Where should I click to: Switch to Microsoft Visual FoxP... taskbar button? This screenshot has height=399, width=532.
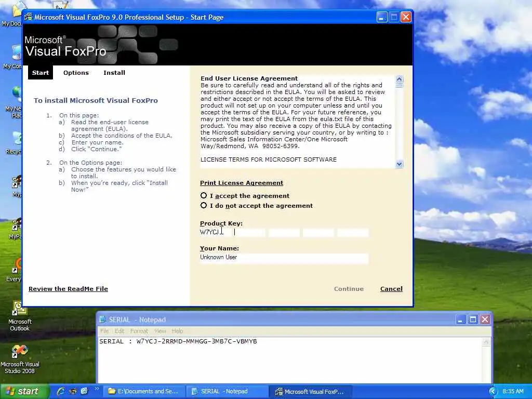click(311, 392)
